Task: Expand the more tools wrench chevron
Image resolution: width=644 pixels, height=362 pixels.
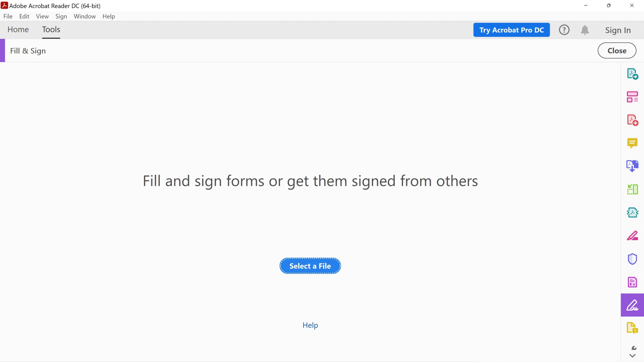Action: pos(632,352)
